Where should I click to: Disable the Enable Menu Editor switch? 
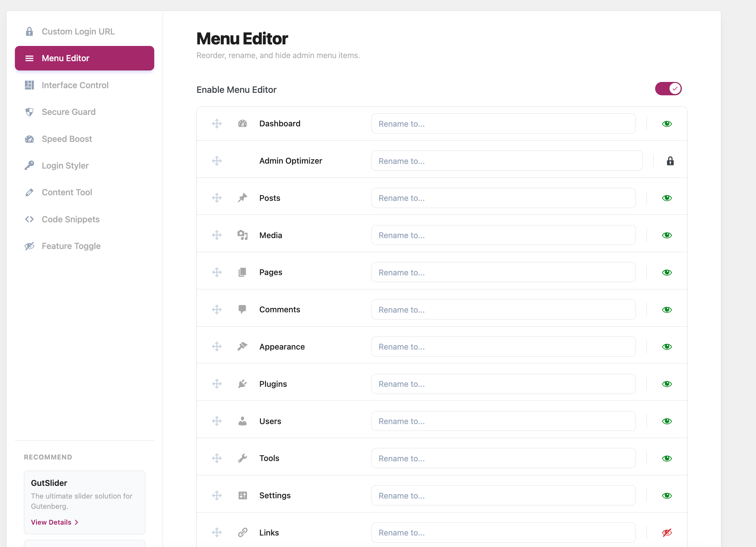click(x=668, y=89)
